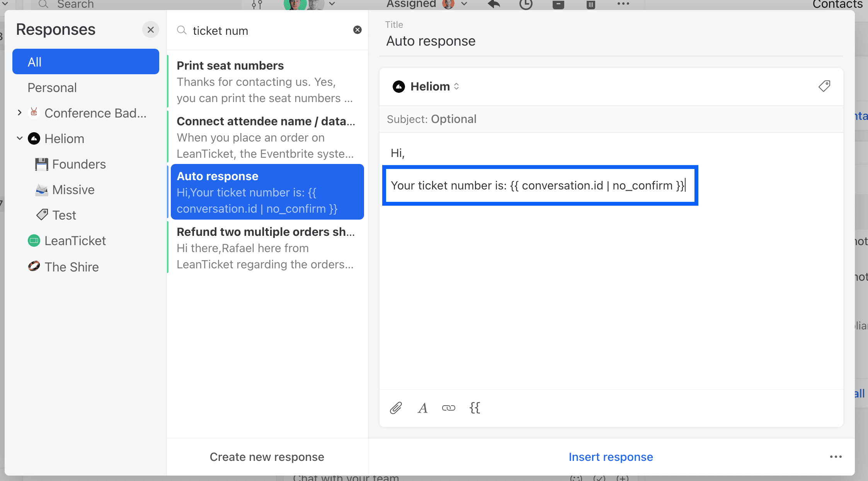Image resolution: width=868 pixels, height=481 pixels.
Task: Click the Subject optional field
Action: (x=454, y=119)
